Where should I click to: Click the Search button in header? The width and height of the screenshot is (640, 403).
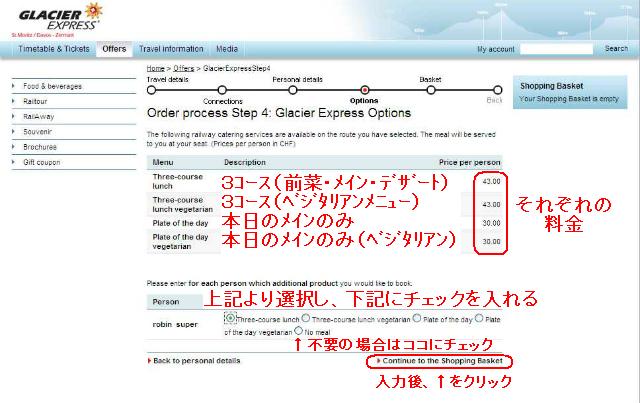616,49
